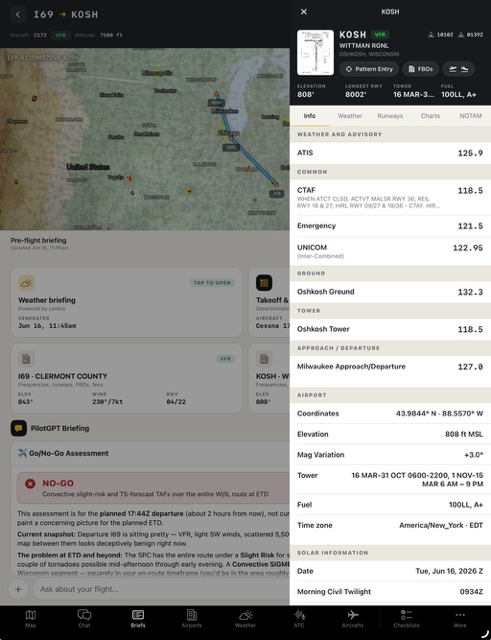Tap the Elevation 808 ft MSL row
491x640 pixels.
coord(390,434)
